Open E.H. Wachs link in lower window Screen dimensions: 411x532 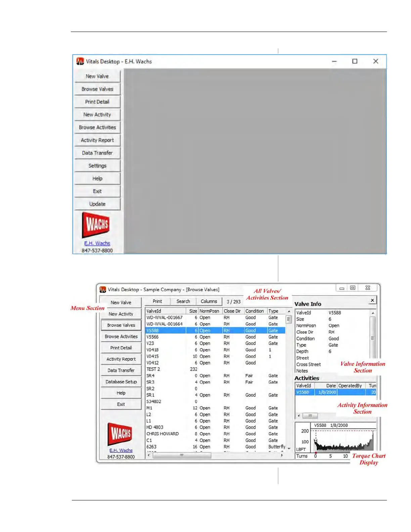121,450
